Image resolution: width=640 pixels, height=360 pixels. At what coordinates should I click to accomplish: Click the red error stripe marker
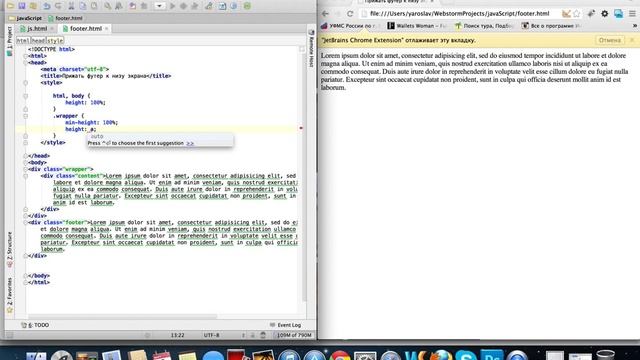(301, 128)
